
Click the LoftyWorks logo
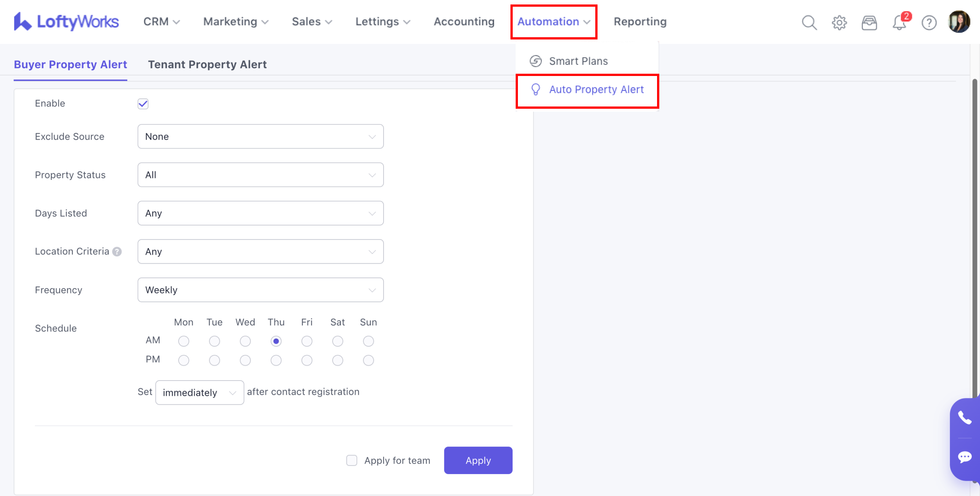coord(66,22)
